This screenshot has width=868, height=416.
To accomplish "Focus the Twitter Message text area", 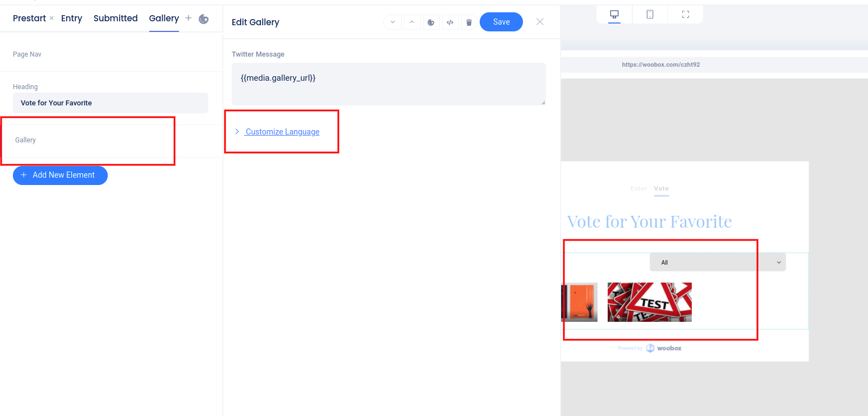I will (389, 84).
